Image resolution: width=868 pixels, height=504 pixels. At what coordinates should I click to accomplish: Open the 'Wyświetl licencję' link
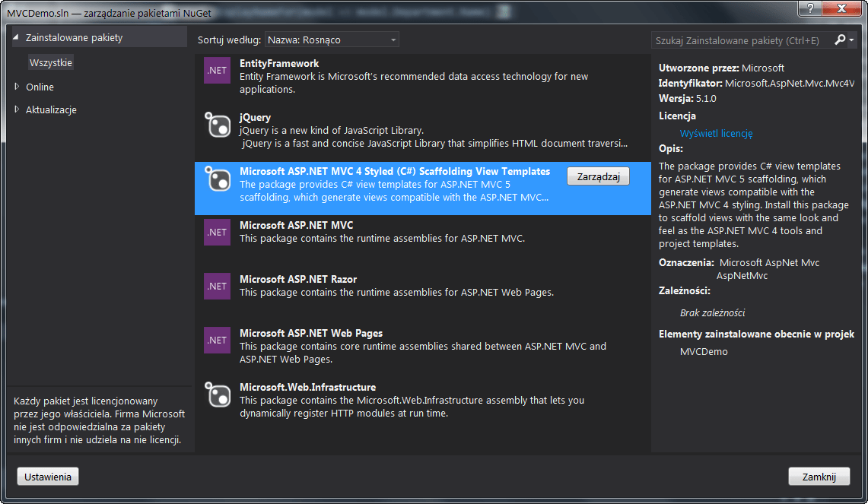click(717, 133)
